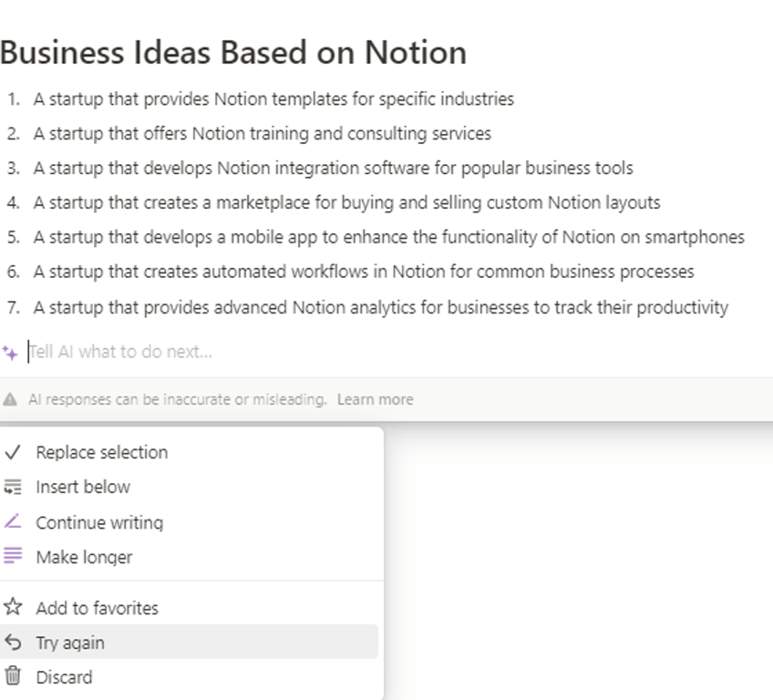Click the list item about Notion templates
The height and width of the screenshot is (700, 773).
pyautogui.click(x=273, y=98)
